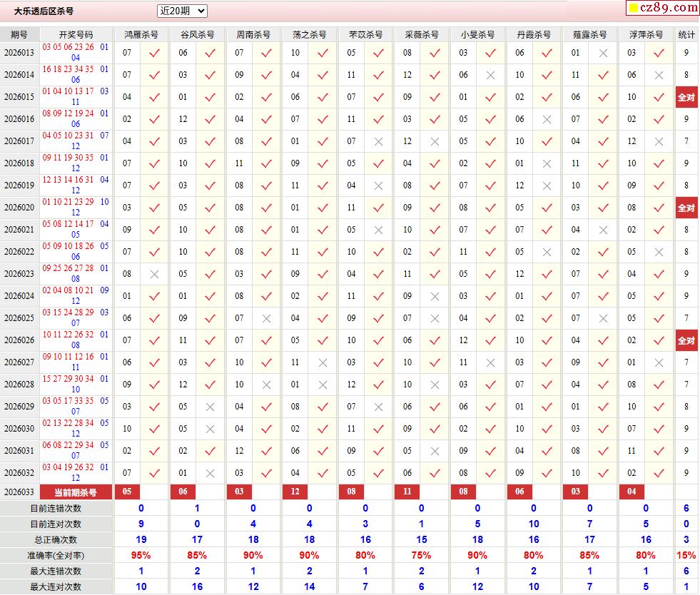Click the red 当前期杀号 label
This screenshot has width=700, height=595.
coord(76,492)
